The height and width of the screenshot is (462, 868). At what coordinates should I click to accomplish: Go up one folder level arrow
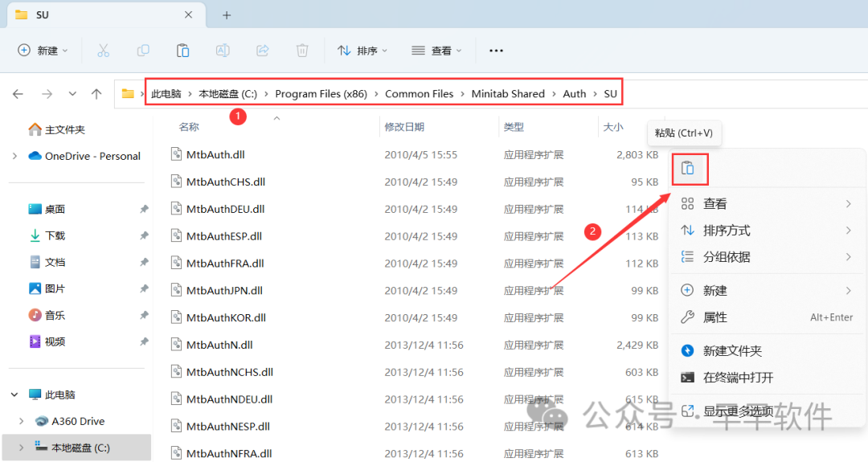(96, 94)
